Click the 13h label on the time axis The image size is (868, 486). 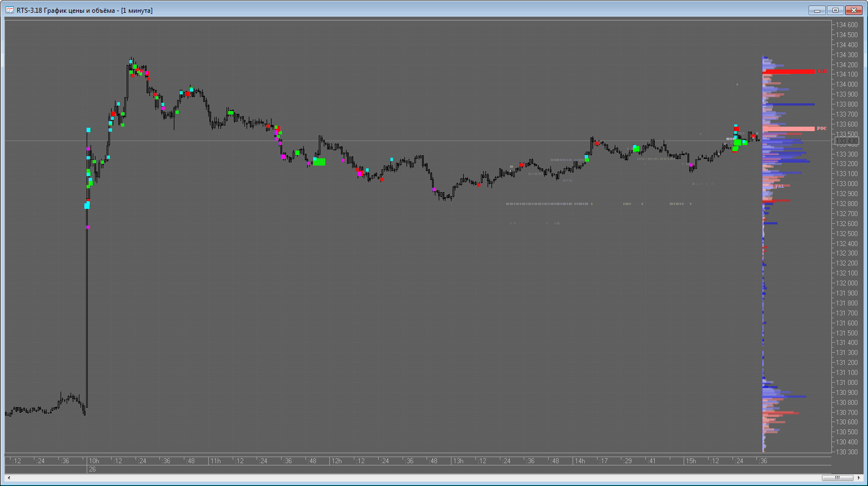coord(458,461)
